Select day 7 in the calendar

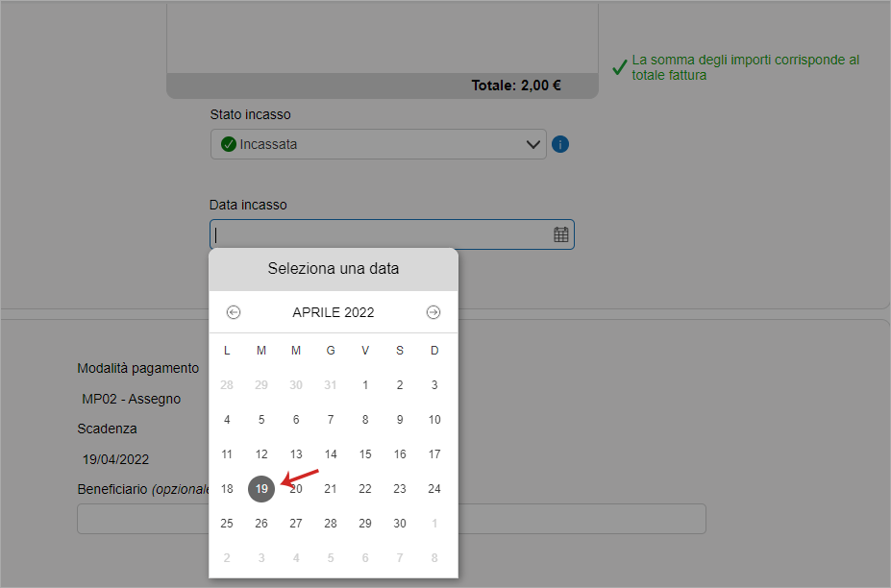pyautogui.click(x=331, y=420)
